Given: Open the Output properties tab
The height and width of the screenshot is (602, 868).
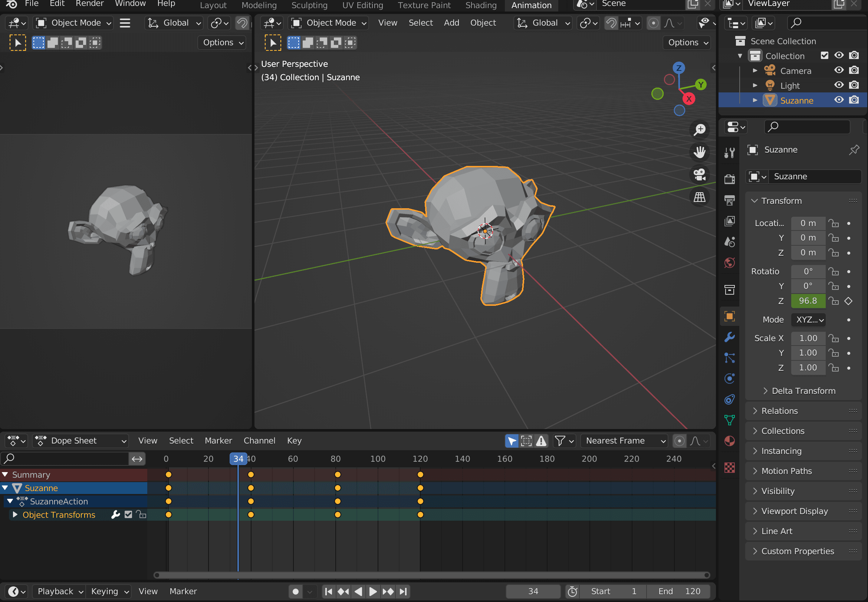Looking at the screenshot, I should tap(729, 200).
